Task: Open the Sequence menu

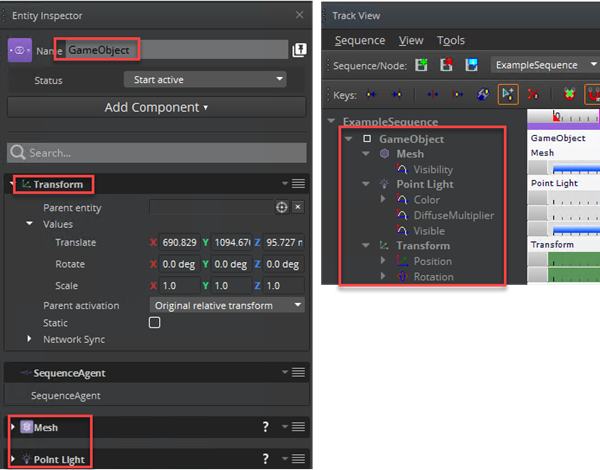Action: [359, 40]
